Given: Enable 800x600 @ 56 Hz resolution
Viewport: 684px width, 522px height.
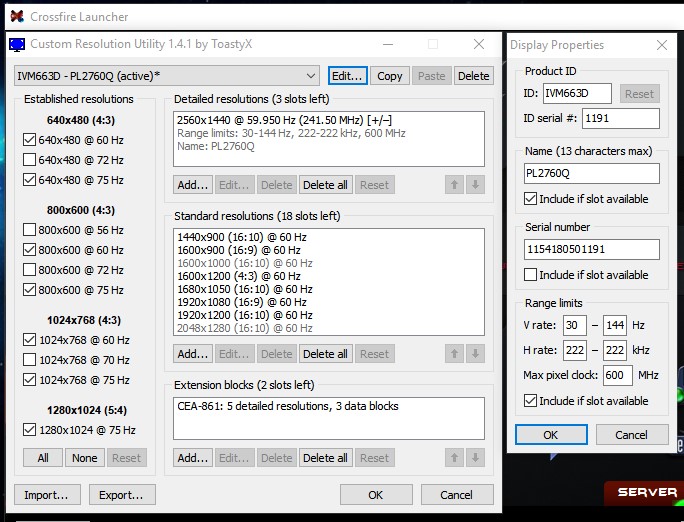Looking at the screenshot, I should (29, 230).
